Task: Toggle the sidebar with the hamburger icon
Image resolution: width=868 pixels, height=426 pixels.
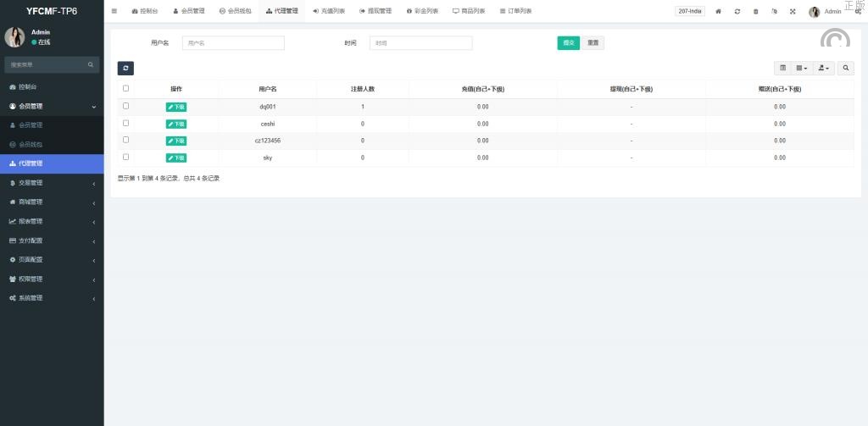Action: pos(114,11)
